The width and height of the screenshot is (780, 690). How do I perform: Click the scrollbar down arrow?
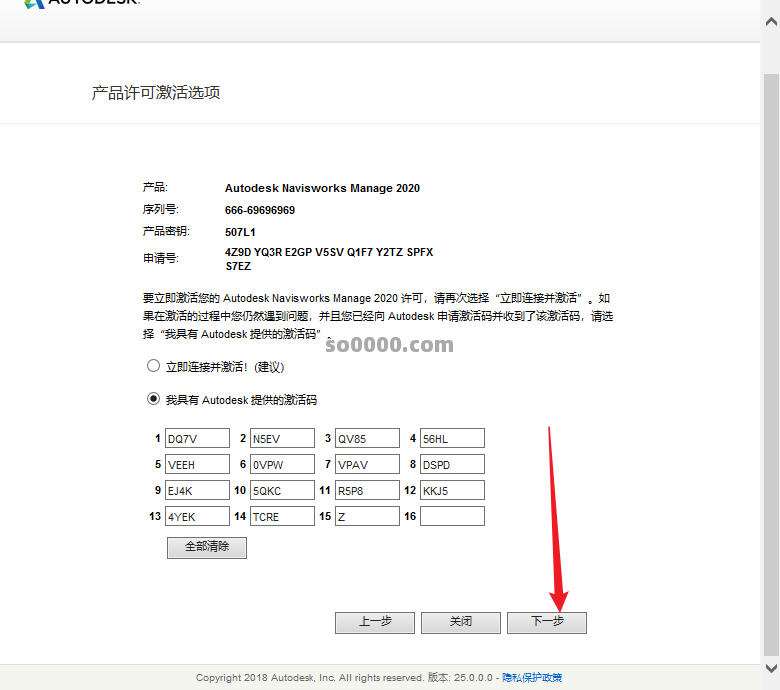pos(771,668)
